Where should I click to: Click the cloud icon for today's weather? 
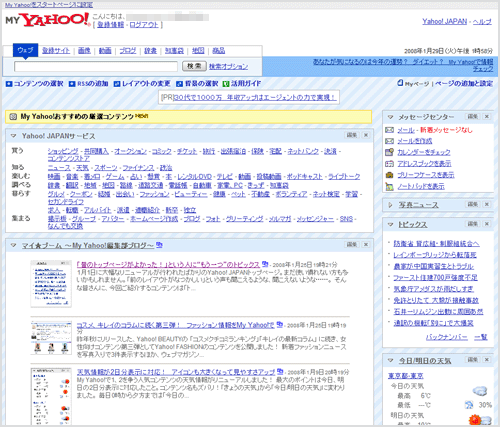point(480,391)
